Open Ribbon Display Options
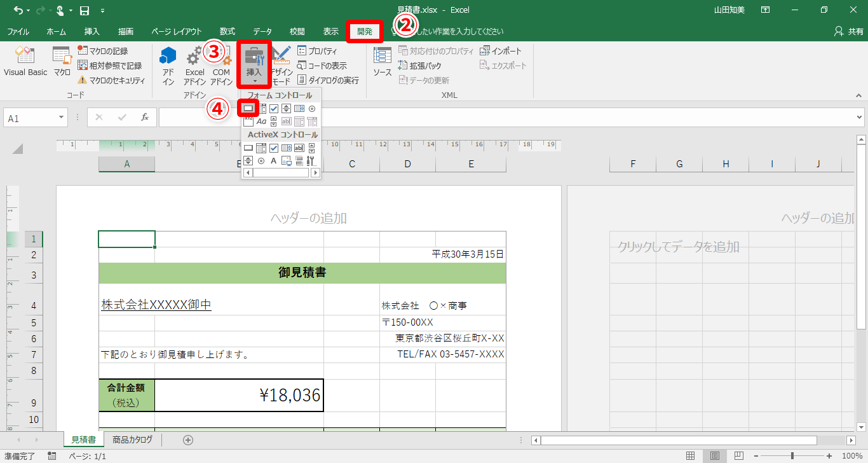The height and width of the screenshot is (463, 868). click(x=765, y=10)
